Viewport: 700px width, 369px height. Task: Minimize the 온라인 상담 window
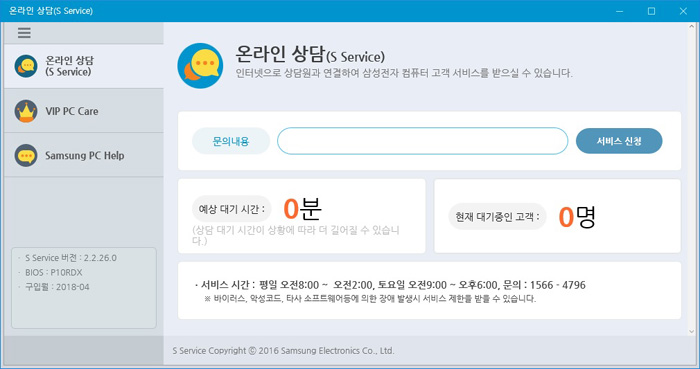click(620, 11)
